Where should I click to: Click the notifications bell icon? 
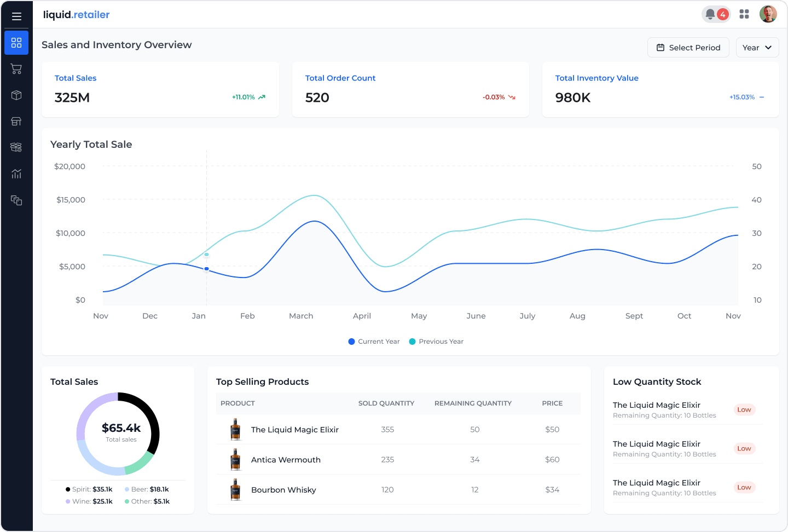[x=710, y=14]
